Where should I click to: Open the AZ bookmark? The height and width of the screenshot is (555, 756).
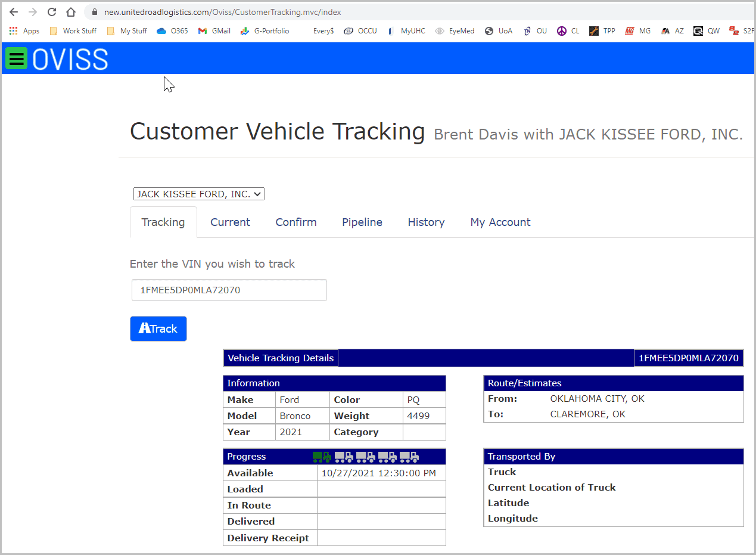(673, 31)
